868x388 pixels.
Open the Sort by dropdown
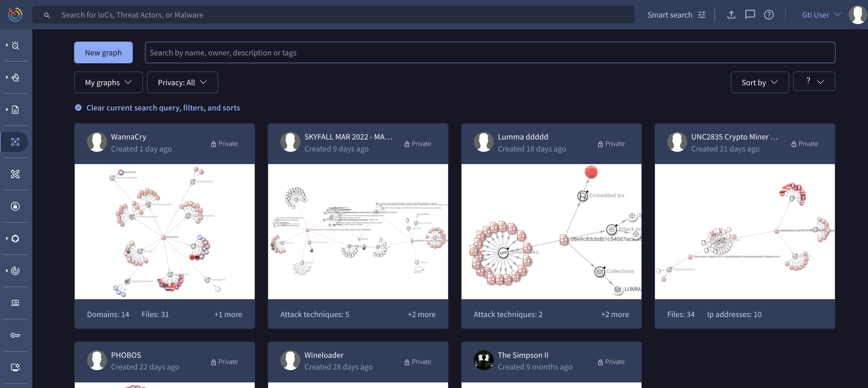pyautogui.click(x=760, y=82)
